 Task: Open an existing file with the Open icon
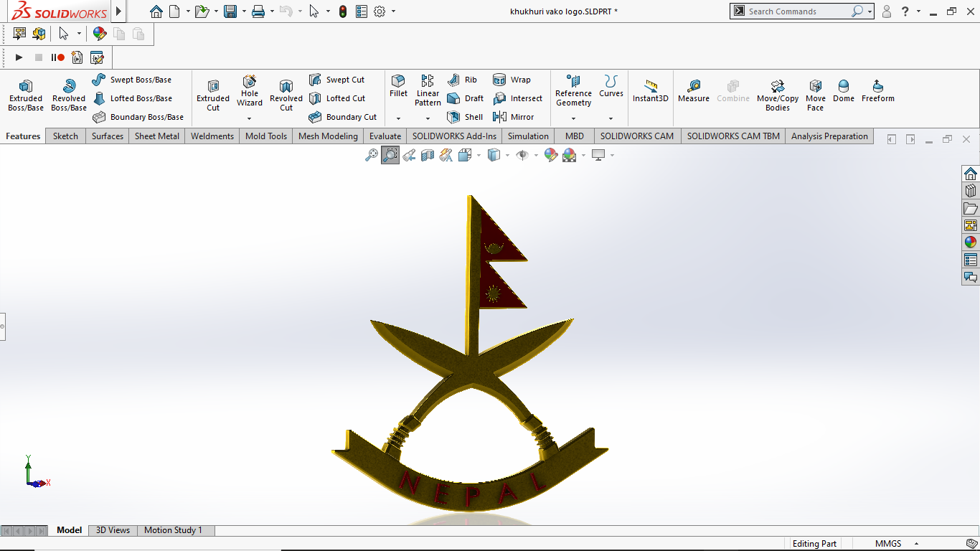[x=202, y=11]
